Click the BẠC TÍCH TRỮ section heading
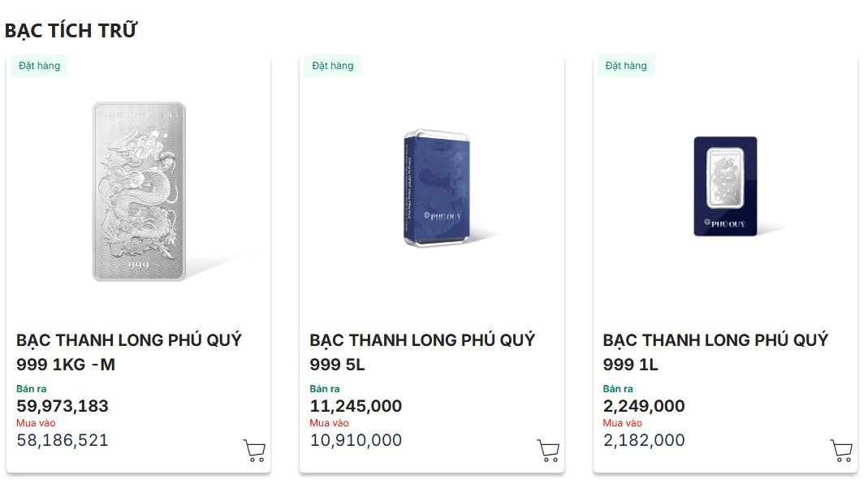The image size is (868, 484). [71, 31]
